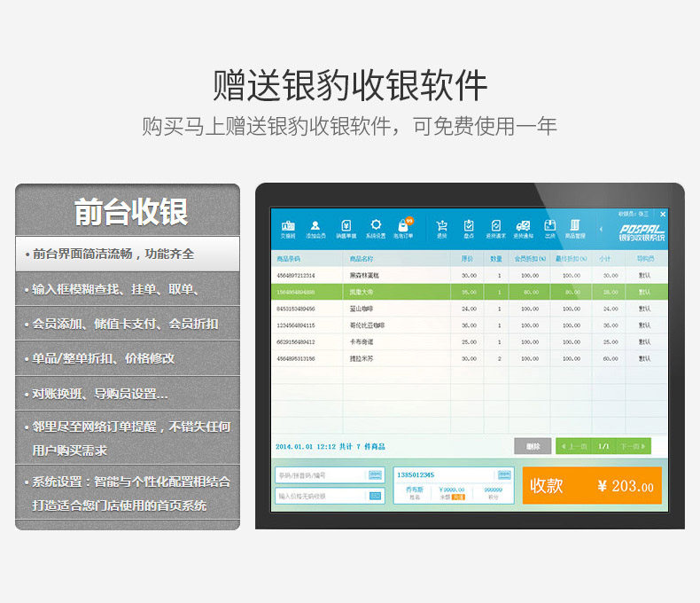This screenshot has width=700, height=603.
Task: Select tab 对账换班、导购员设置
Action: (128, 394)
